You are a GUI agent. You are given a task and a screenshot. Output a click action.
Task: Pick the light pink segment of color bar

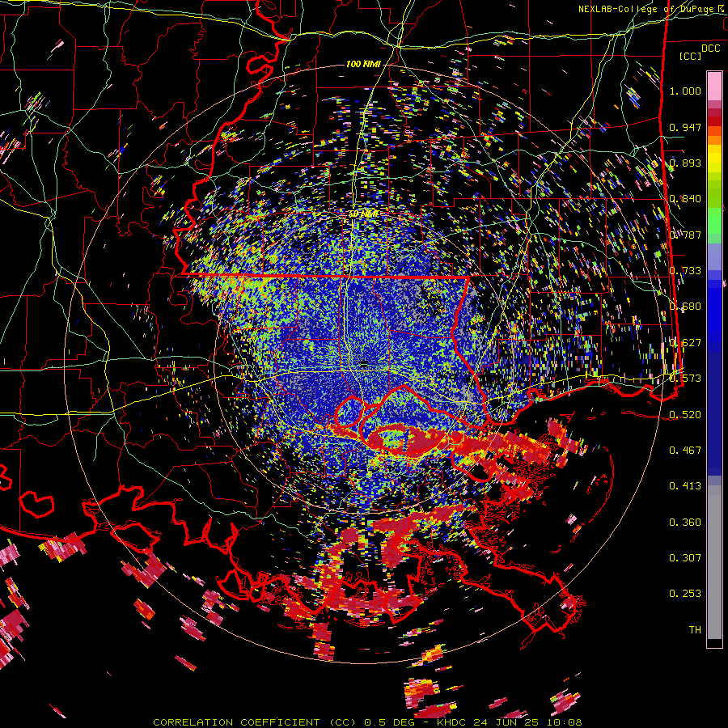(x=714, y=87)
